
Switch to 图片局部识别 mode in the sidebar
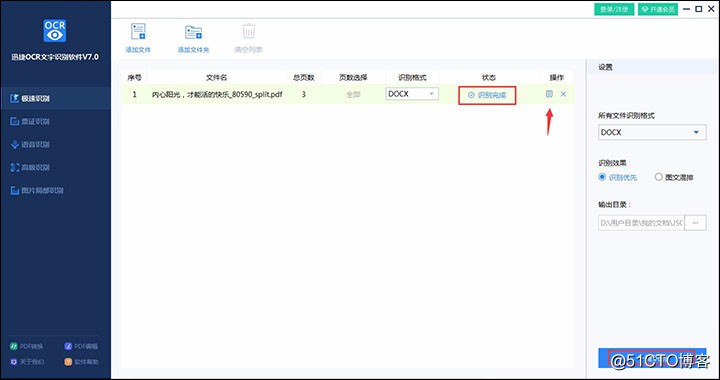tap(55, 190)
